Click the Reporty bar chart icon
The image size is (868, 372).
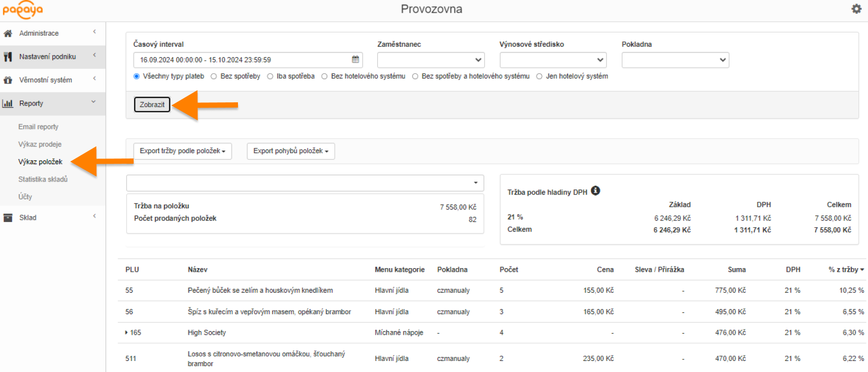[x=8, y=103]
